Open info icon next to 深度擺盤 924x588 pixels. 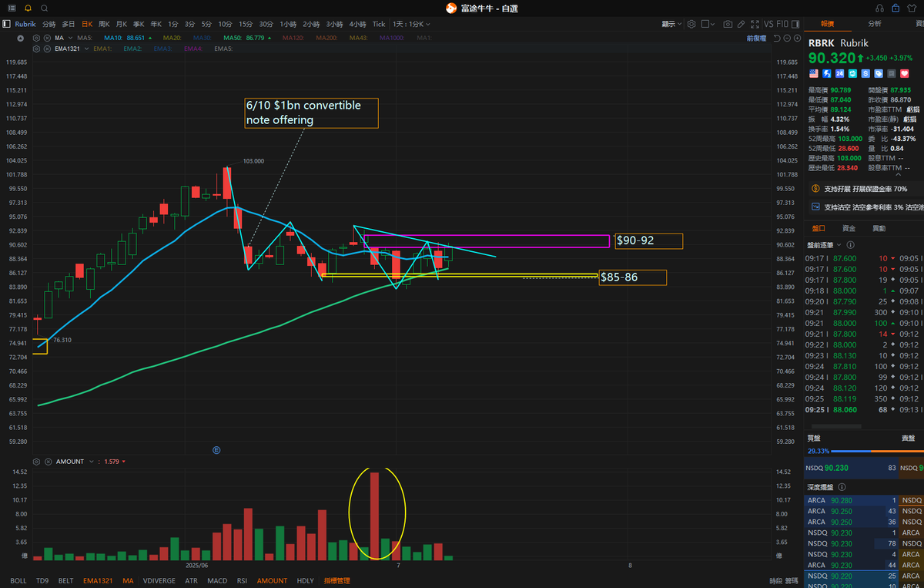pyautogui.click(x=841, y=487)
